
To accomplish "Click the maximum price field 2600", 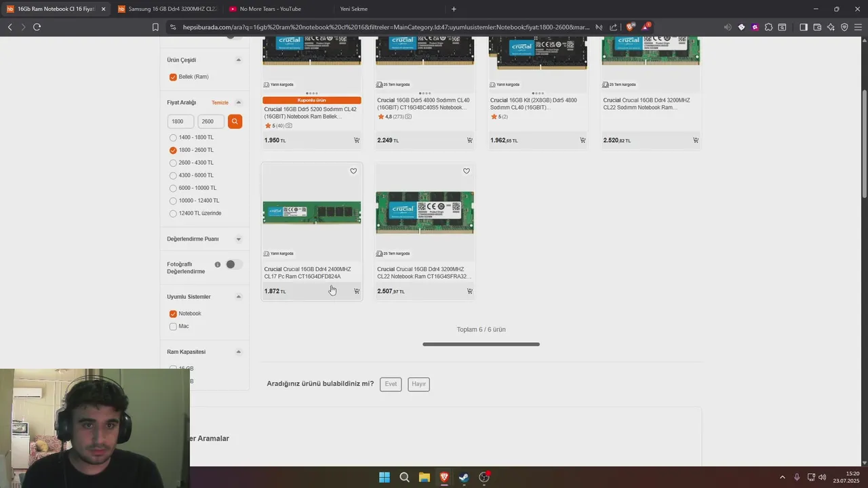I will point(211,121).
